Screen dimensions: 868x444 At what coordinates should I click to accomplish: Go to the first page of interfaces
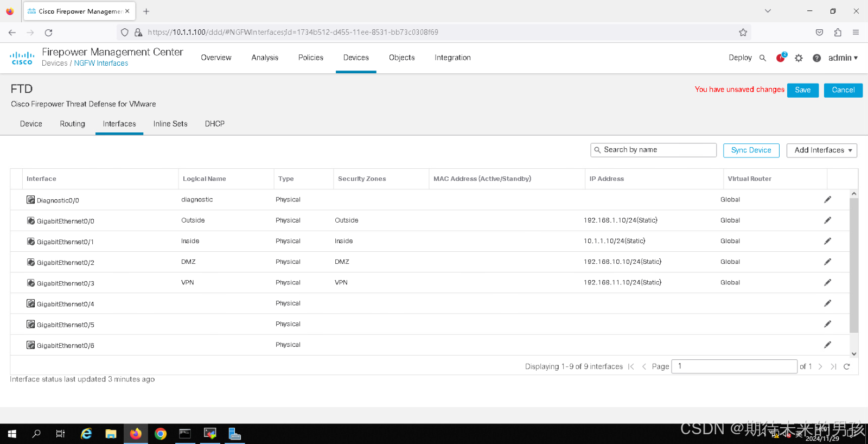pos(631,366)
